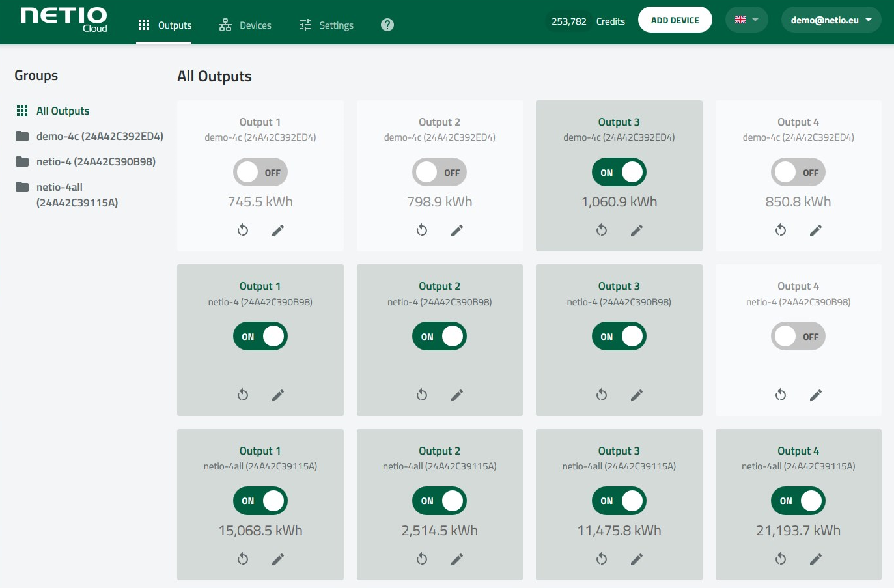The height and width of the screenshot is (588, 894).
Task: Click the help question mark icon
Action: tap(387, 25)
